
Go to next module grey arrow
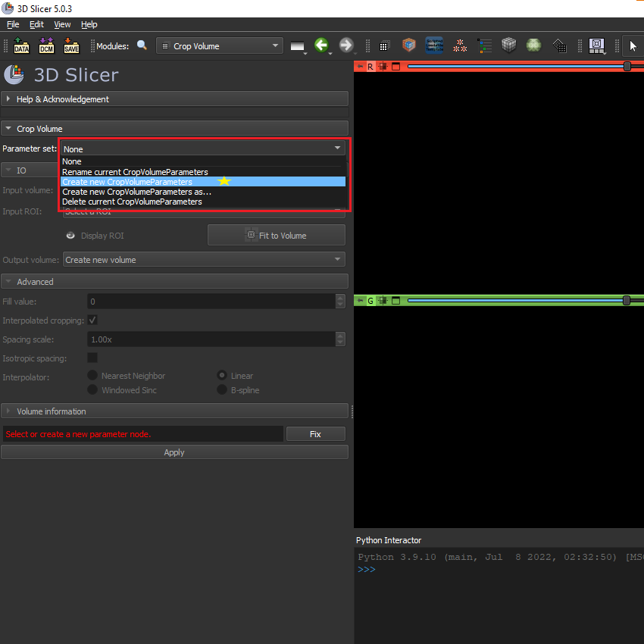tap(346, 45)
